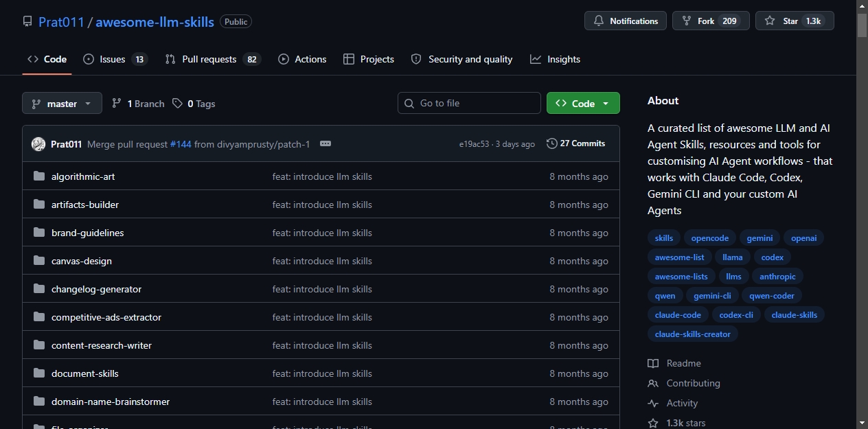Click the vertical page scrollbar thumb

pyautogui.click(x=862, y=24)
